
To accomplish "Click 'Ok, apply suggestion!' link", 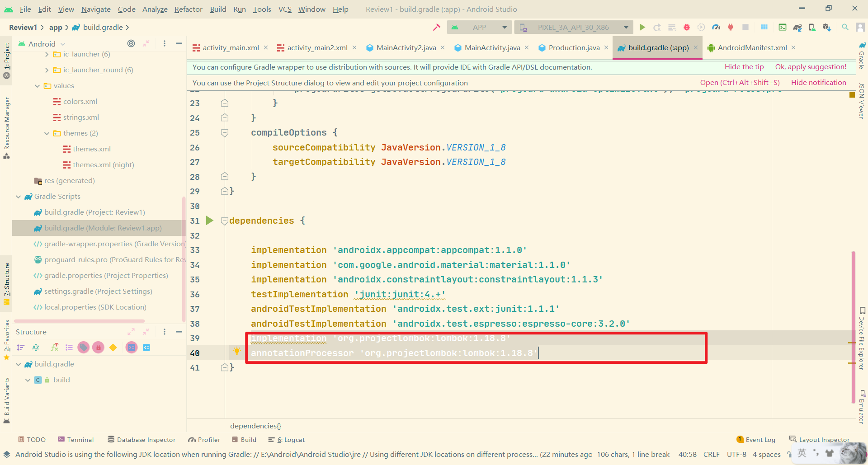I will click(811, 67).
